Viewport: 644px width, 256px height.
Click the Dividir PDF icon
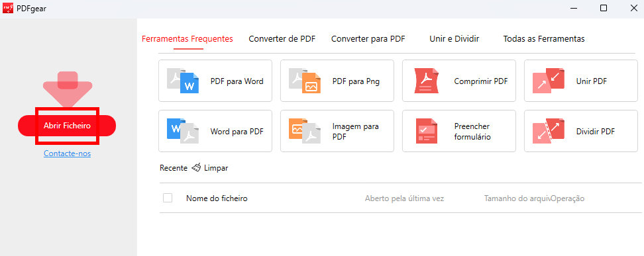point(549,131)
